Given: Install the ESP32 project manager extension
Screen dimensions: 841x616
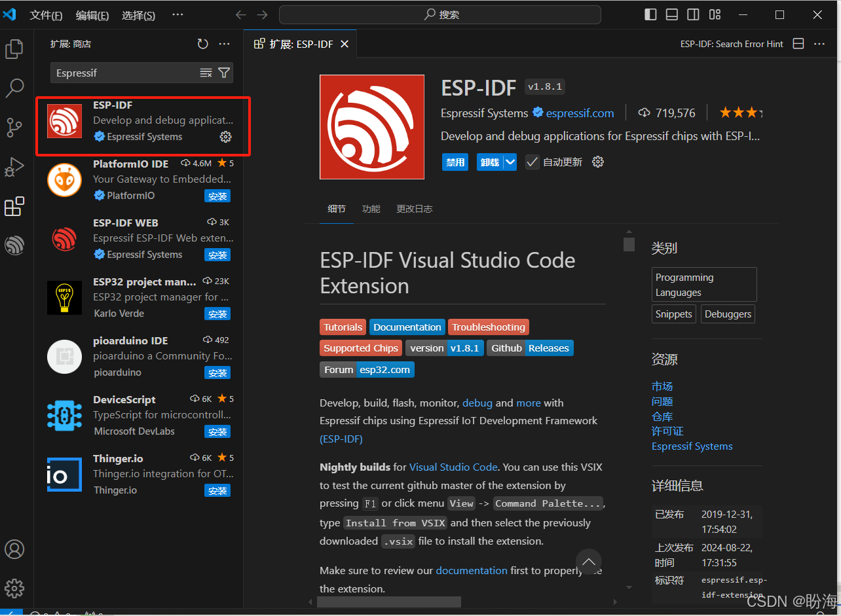Looking at the screenshot, I should click(217, 314).
